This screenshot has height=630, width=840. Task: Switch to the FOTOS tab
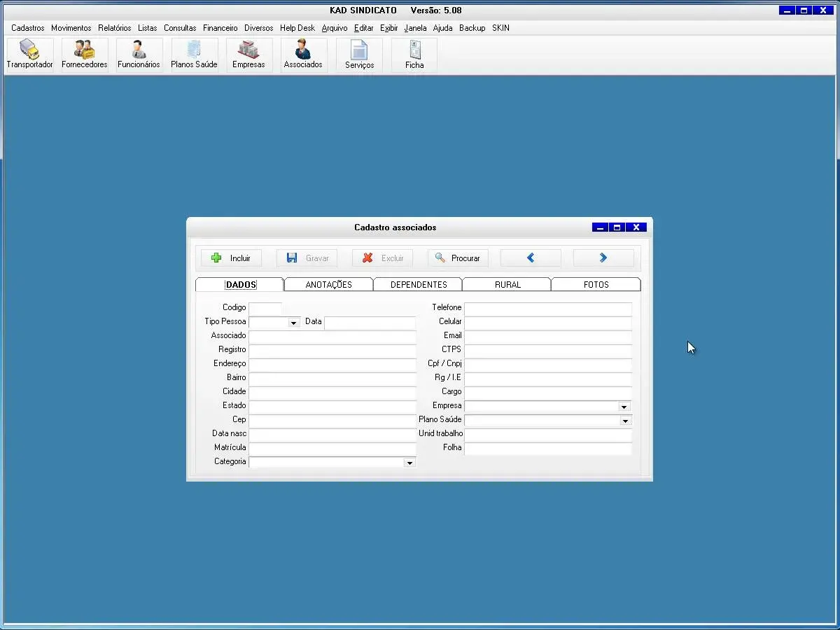(x=596, y=285)
